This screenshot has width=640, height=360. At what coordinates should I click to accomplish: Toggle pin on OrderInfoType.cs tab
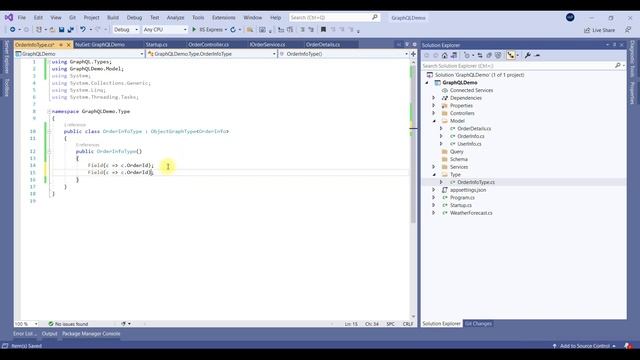point(61,44)
